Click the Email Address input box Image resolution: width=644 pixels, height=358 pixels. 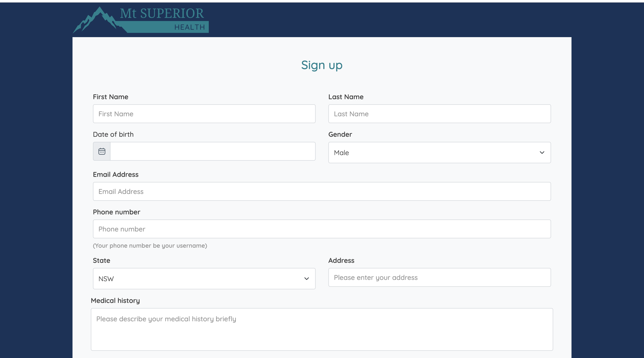[x=322, y=191]
